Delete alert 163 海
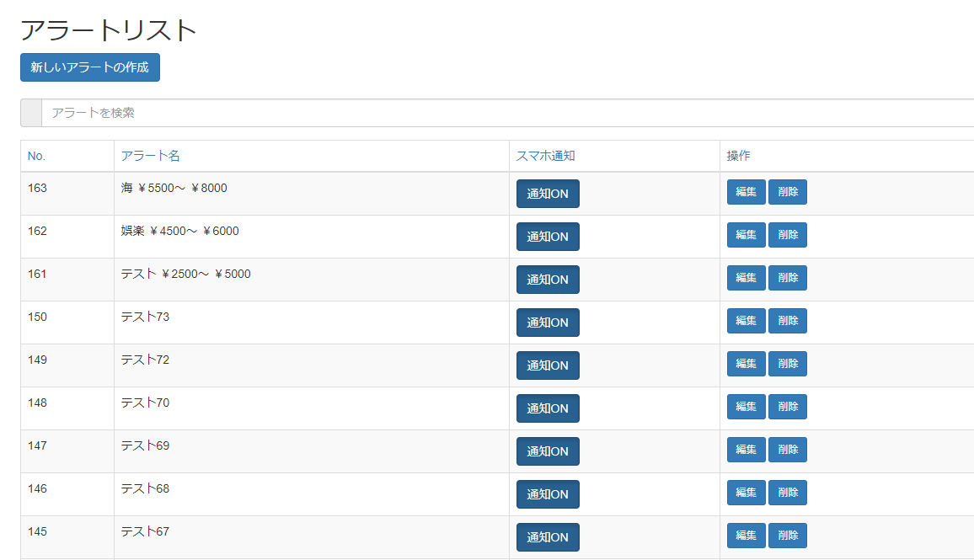974x560 pixels. coord(788,192)
